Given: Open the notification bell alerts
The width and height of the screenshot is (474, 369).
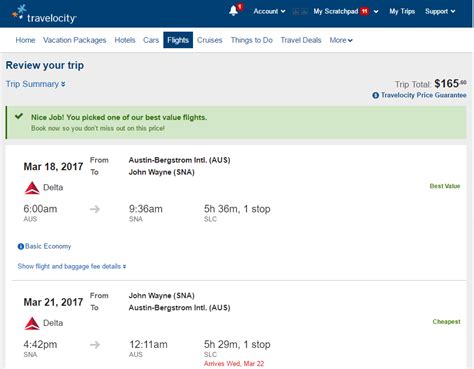Looking at the screenshot, I should click(234, 11).
